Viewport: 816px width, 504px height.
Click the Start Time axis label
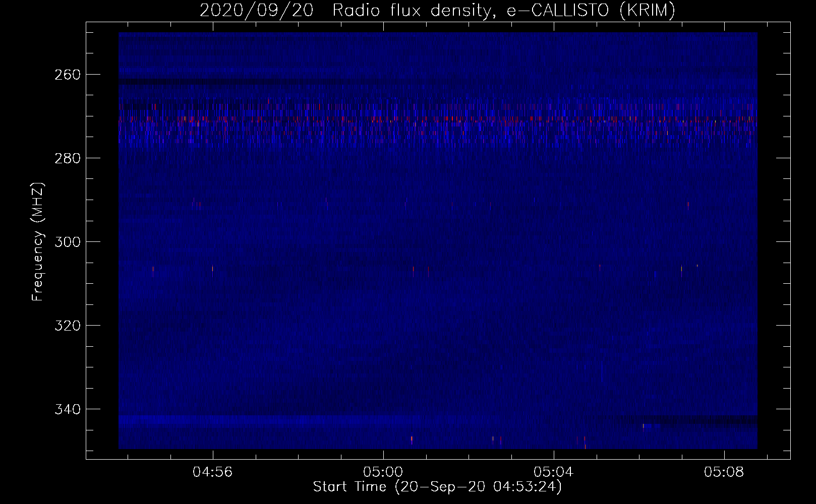tap(437, 487)
